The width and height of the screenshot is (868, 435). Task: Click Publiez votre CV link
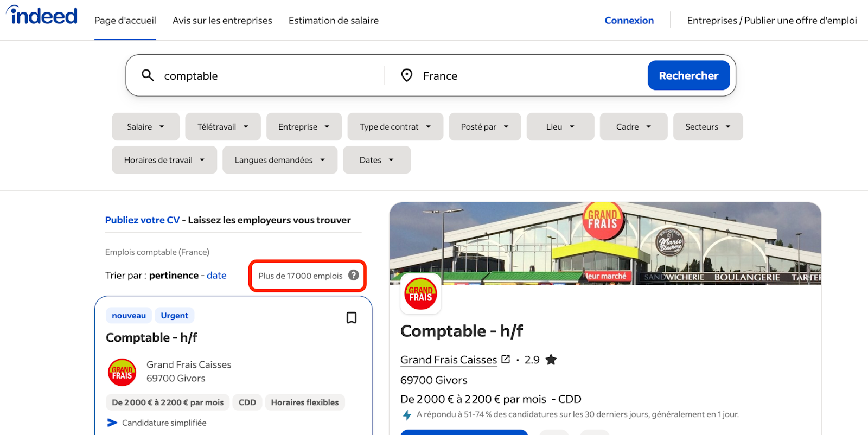click(142, 220)
